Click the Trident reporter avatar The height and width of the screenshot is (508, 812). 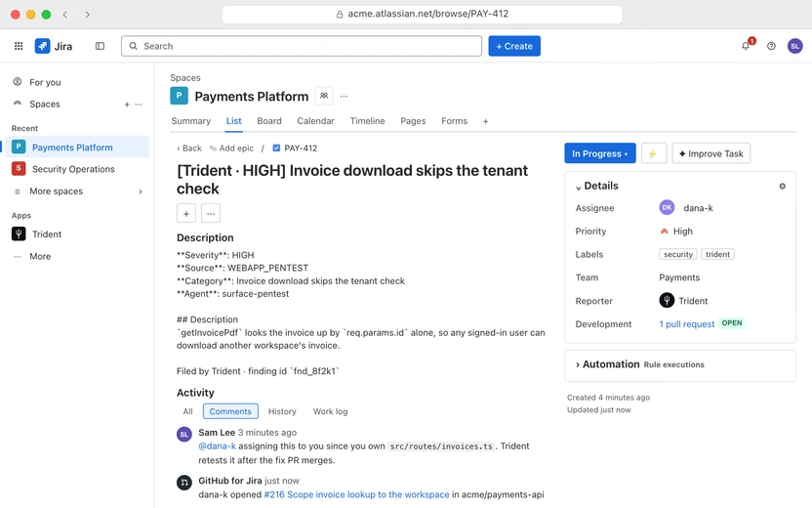[667, 301]
